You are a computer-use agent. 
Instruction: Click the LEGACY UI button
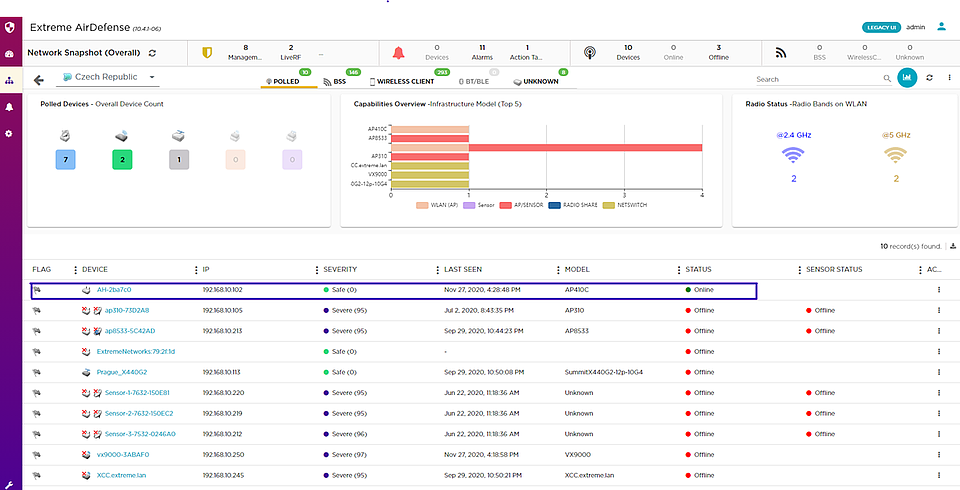tap(882, 28)
